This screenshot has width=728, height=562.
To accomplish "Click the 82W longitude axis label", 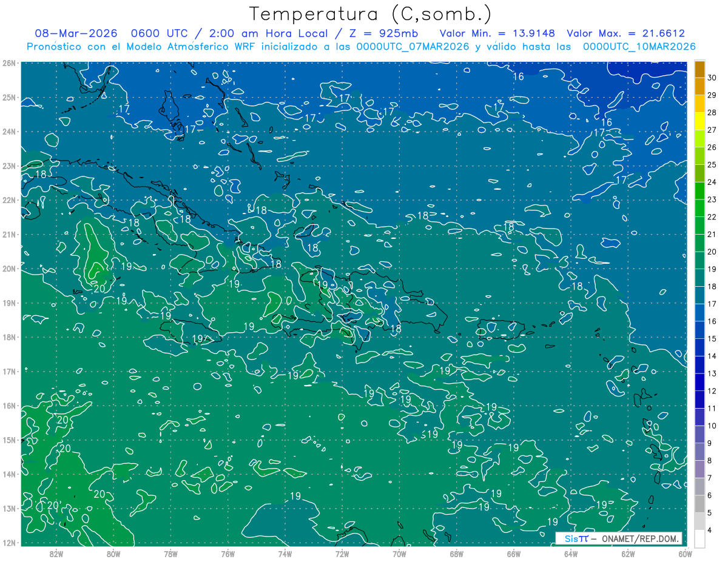I will tap(56, 553).
